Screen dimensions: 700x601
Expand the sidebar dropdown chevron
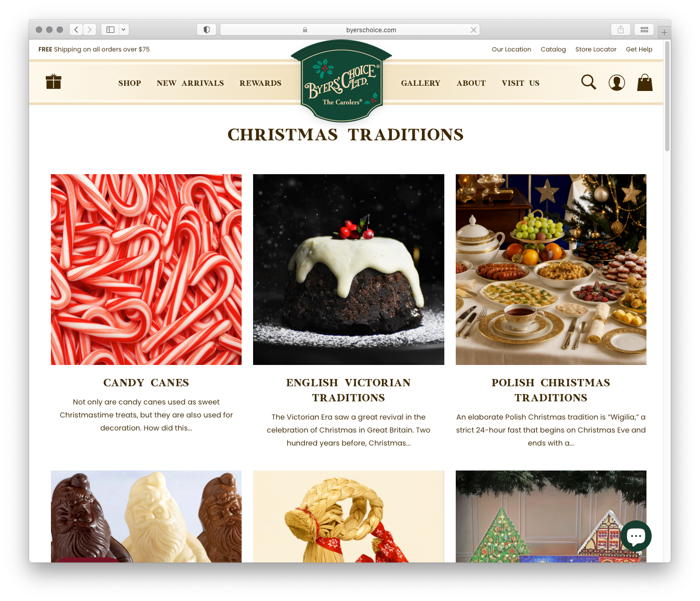(124, 30)
